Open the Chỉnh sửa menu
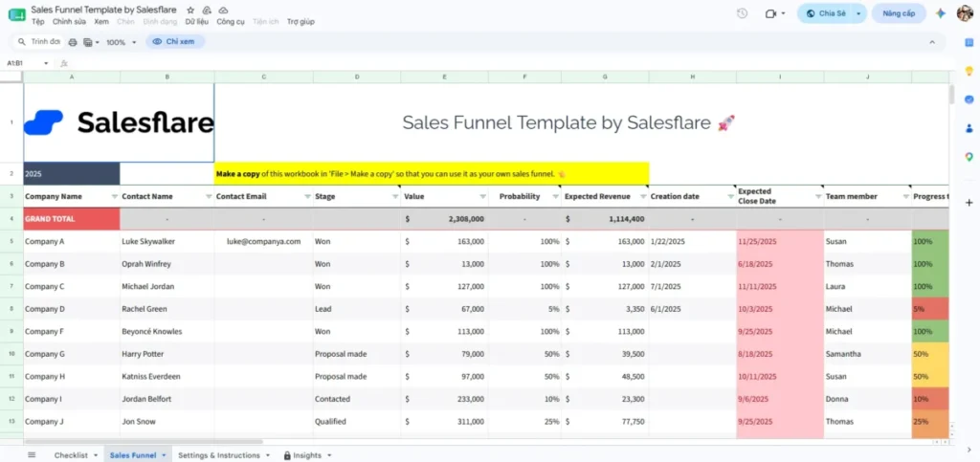Viewport: 980px width, 462px height. pos(69,21)
